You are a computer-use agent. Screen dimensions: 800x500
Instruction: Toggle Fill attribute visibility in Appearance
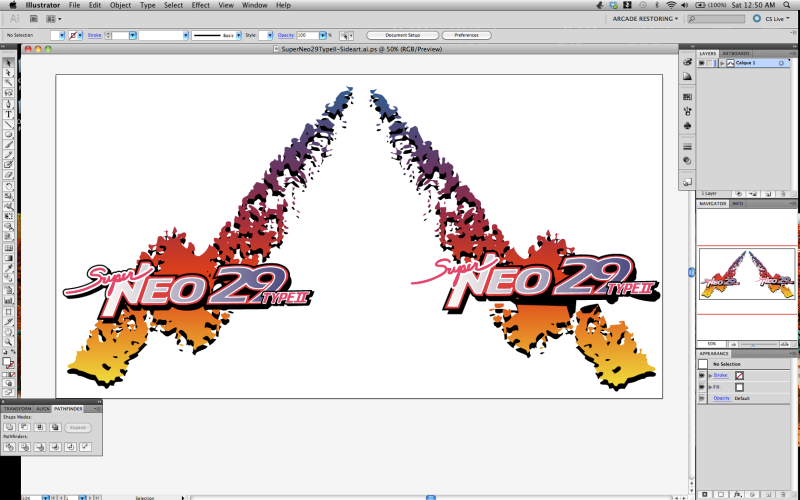click(x=702, y=387)
